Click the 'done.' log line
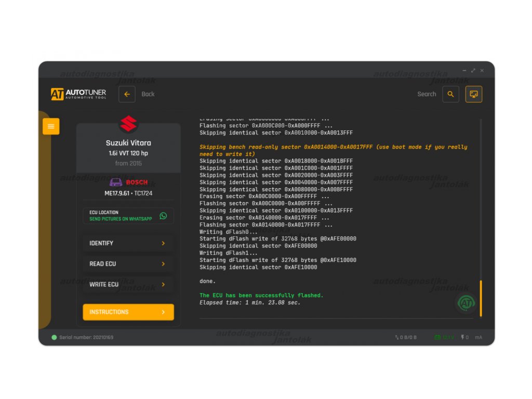The height and width of the screenshot is (399, 532). [x=208, y=281]
